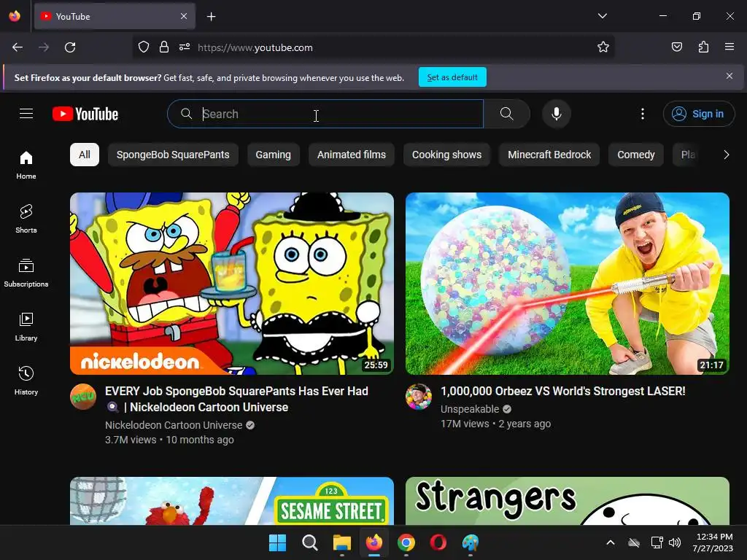The image size is (747, 560).
Task: Bookmark this page with the star
Action: click(603, 47)
